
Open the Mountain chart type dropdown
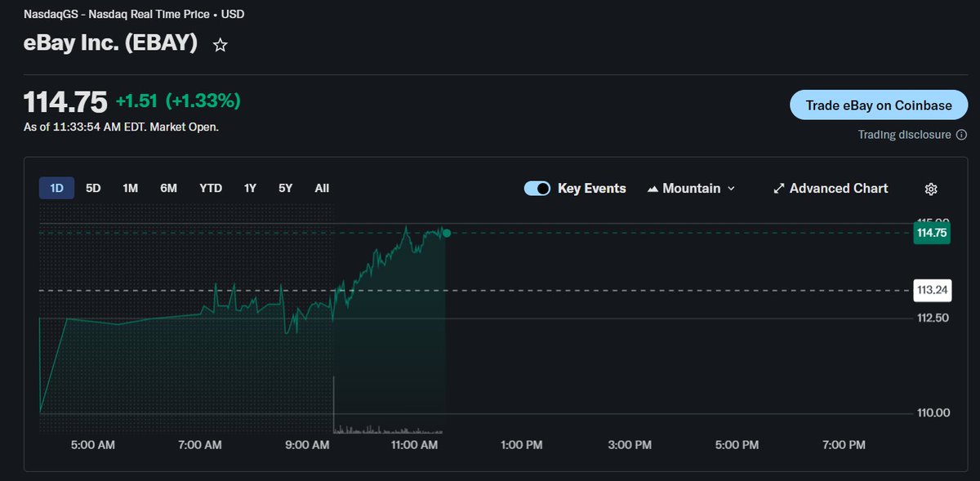691,189
